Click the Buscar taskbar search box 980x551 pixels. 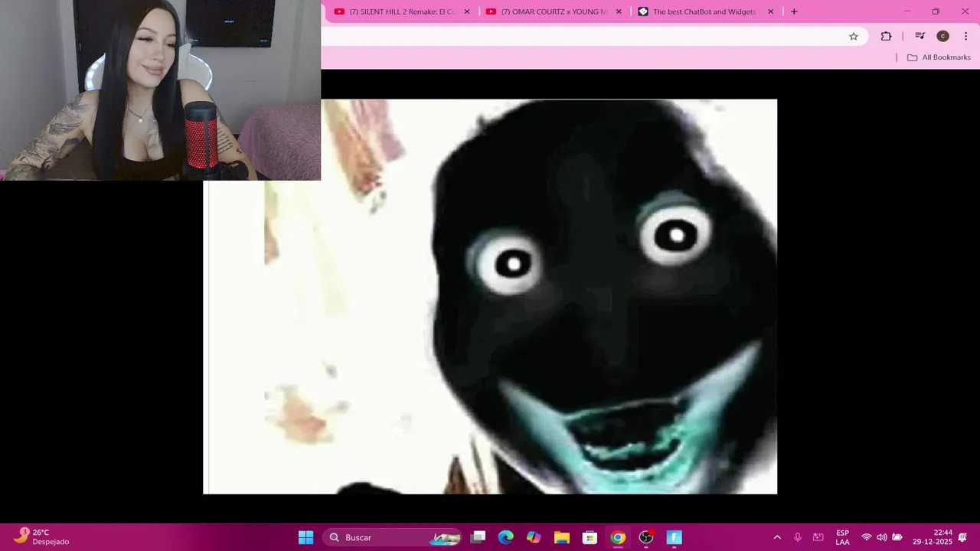393,537
